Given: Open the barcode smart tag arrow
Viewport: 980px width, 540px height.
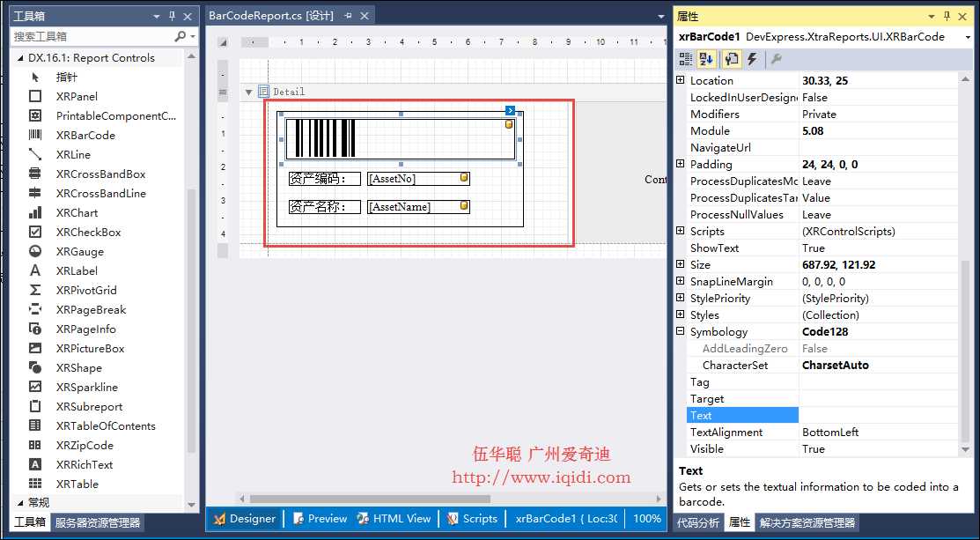Looking at the screenshot, I should click(x=510, y=111).
